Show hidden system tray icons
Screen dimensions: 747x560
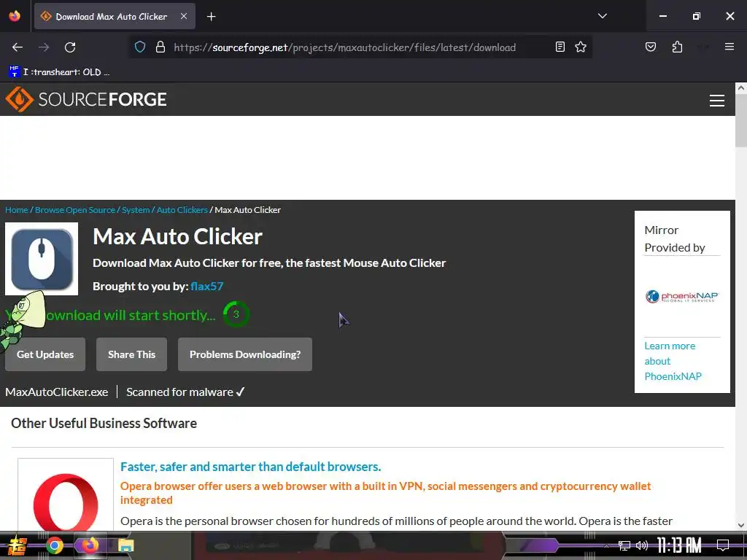click(x=605, y=545)
